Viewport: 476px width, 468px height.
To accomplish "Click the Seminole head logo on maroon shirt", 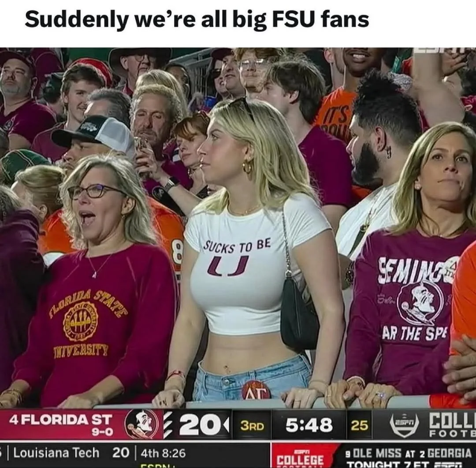I will click(x=421, y=302).
